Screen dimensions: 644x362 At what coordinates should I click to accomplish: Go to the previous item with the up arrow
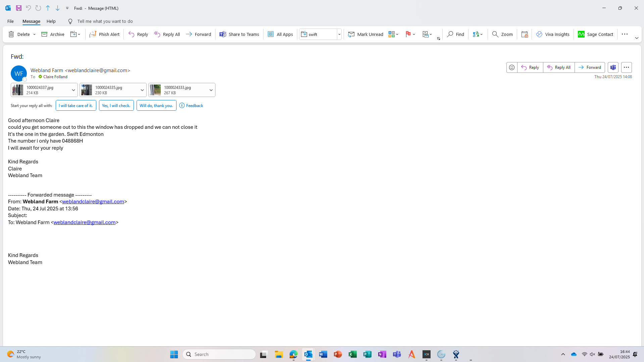(48, 8)
